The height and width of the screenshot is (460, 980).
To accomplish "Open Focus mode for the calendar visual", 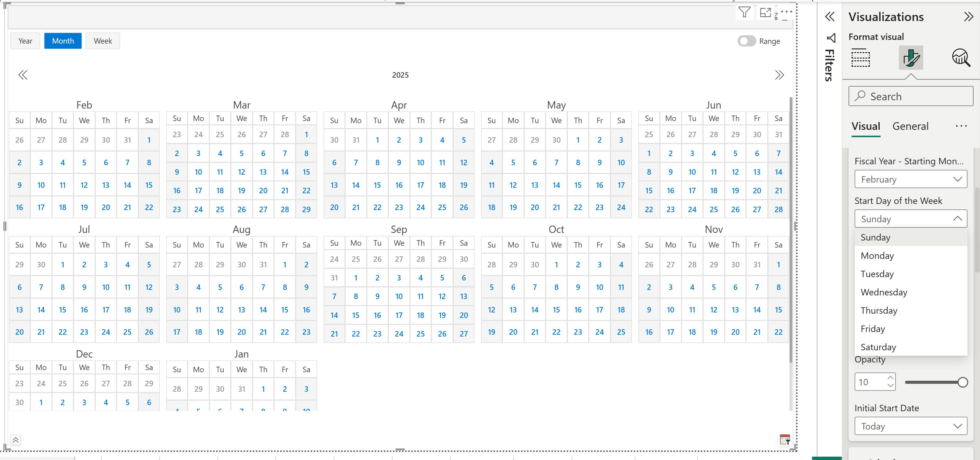I will coord(765,12).
